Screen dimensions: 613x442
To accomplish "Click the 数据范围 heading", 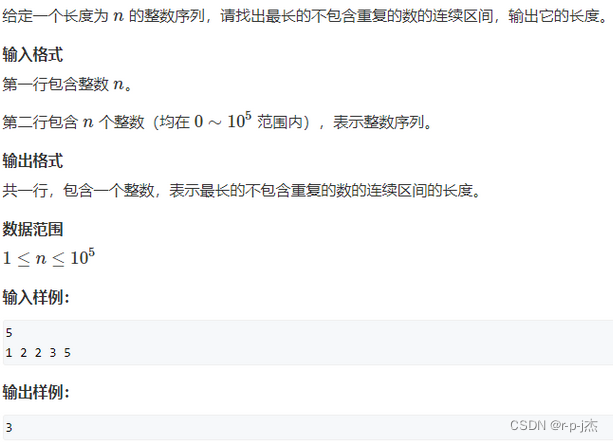I will click(32, 229).
